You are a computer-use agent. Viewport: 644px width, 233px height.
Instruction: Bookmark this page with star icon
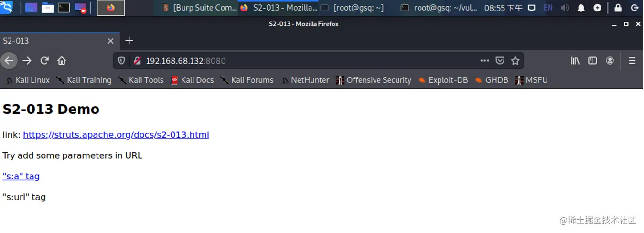(x=515, y=61)
